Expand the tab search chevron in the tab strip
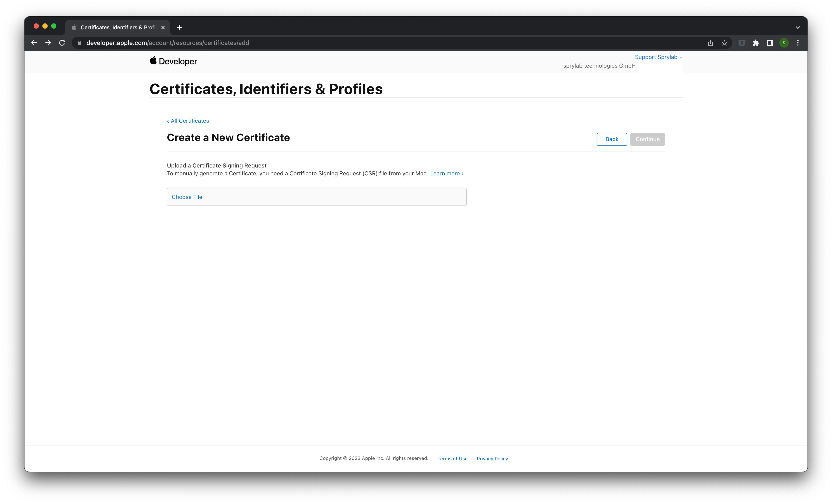 pos(797,28)
